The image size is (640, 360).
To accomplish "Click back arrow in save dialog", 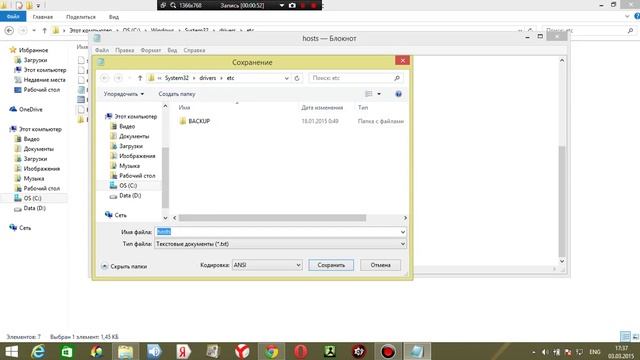I will tap(105, 78).
